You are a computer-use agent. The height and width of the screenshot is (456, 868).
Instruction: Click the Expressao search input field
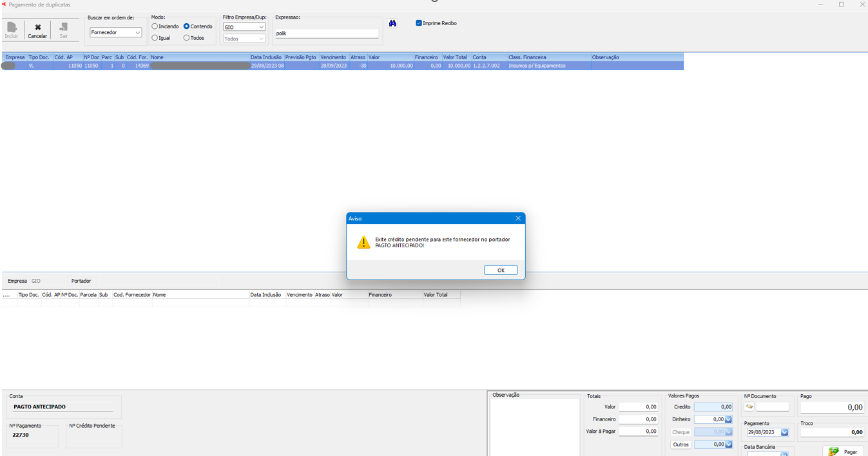click(x=327, y=33)
